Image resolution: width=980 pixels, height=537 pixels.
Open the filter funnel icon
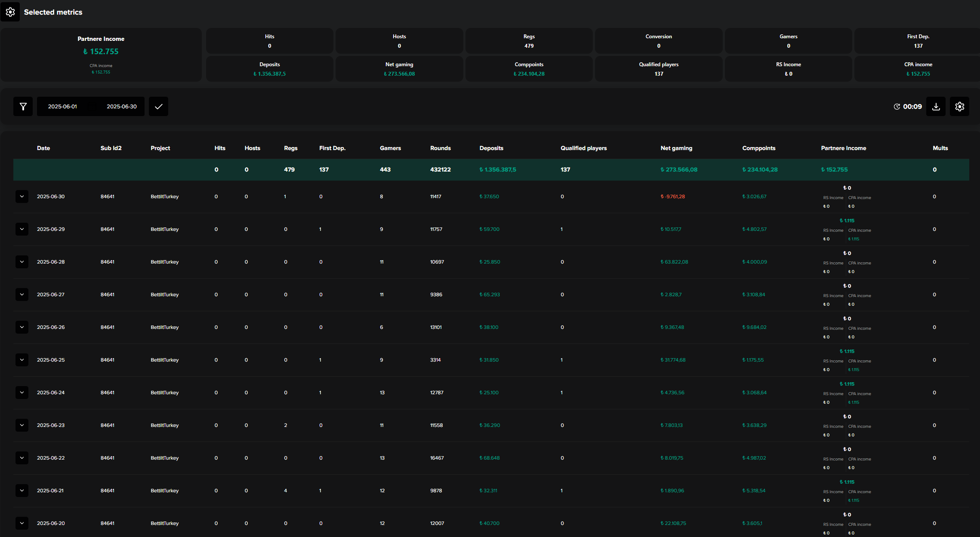23,106
